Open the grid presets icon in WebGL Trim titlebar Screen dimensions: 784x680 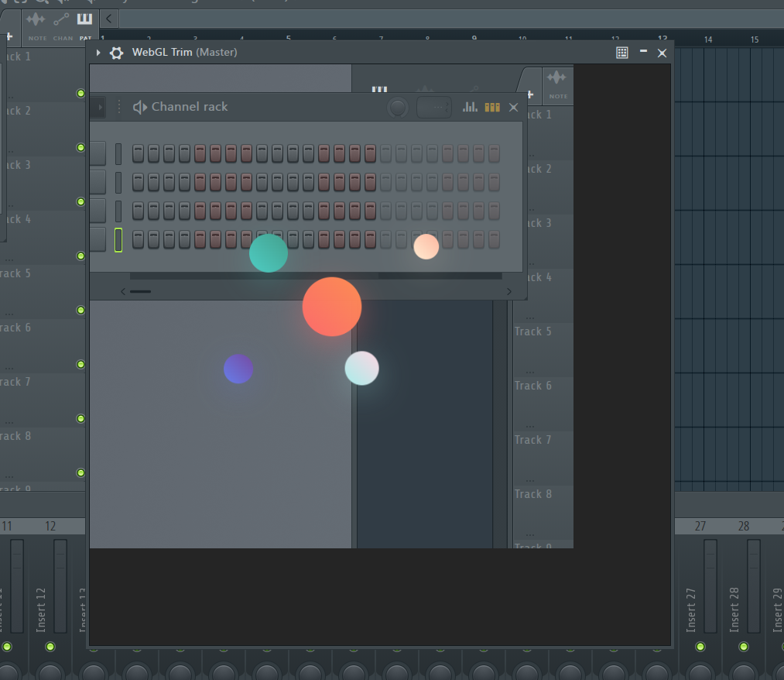pos(622,53)
